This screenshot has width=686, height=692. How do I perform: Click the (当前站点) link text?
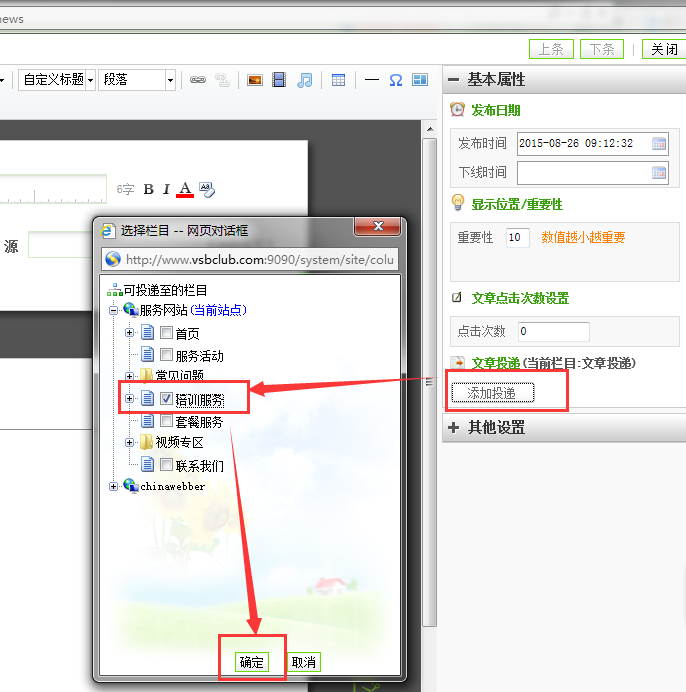[x=218, y=310]
